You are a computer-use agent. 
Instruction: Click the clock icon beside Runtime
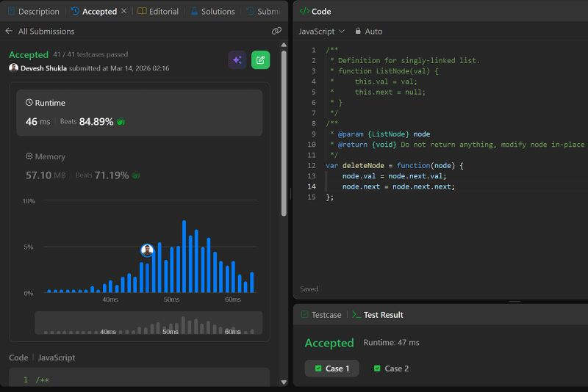click(x=29, y=102)
